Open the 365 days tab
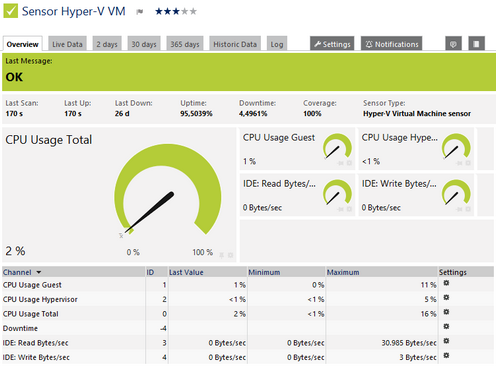The width and height of the screenshot is (496, 366). click(x=185, y=44)
